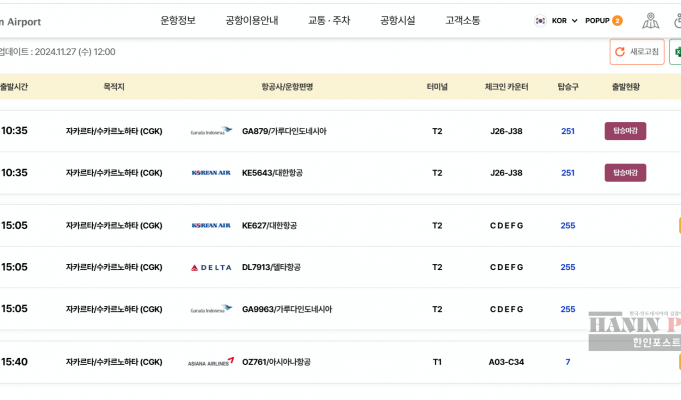
Task: Click gate 255 link for DL7913
Action: pos(568,267)
